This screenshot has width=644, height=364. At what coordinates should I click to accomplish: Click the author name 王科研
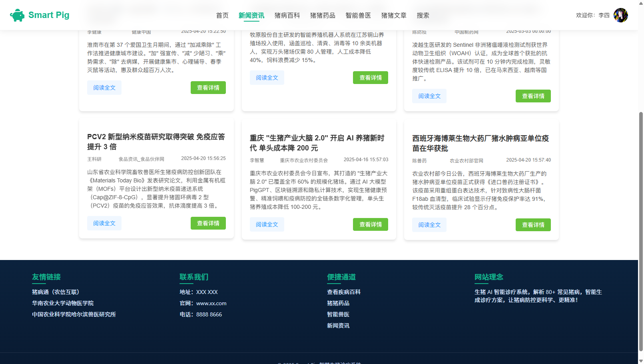[94, 159]
